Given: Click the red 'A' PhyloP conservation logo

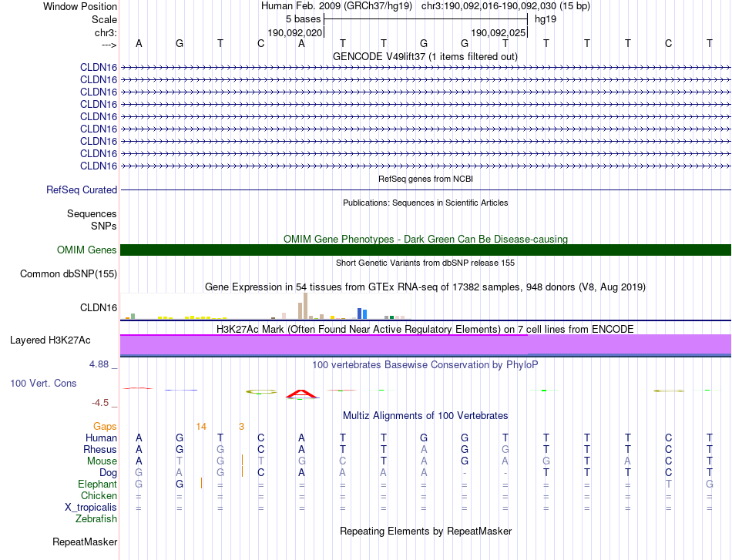Looking at the screenshot, I should click(x=302, y=394).
